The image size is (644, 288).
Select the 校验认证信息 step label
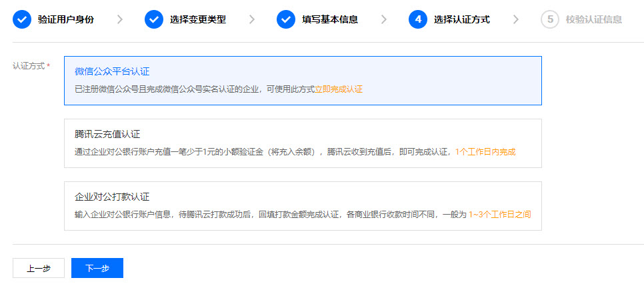point(594,19)
